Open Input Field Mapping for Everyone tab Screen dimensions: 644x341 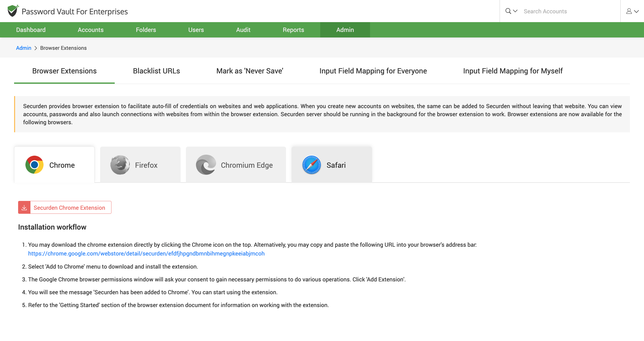click(x=373, y=71)
